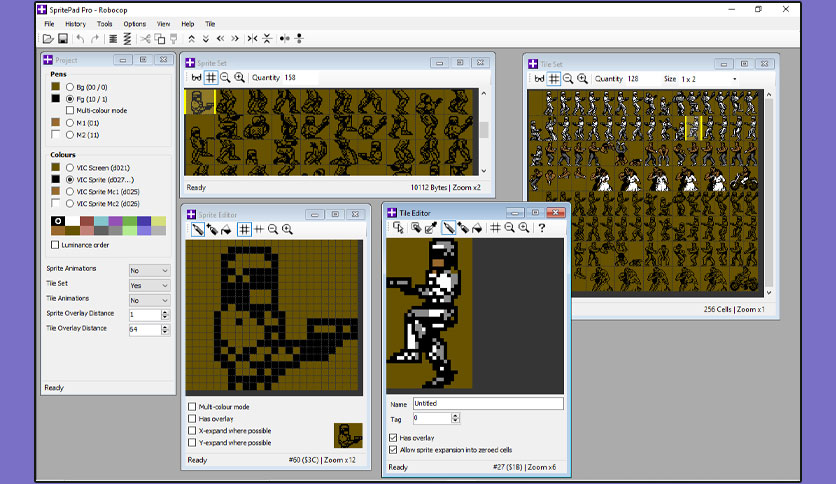Open the View menu

coord(163,24)
